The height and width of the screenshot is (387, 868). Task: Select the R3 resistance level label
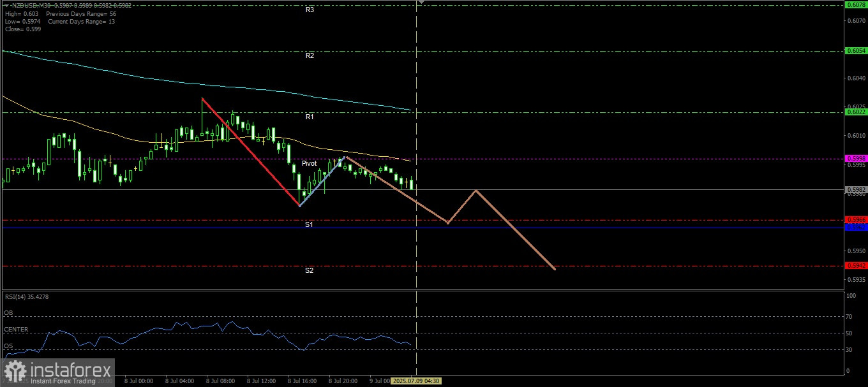click(x=310, y=10)
